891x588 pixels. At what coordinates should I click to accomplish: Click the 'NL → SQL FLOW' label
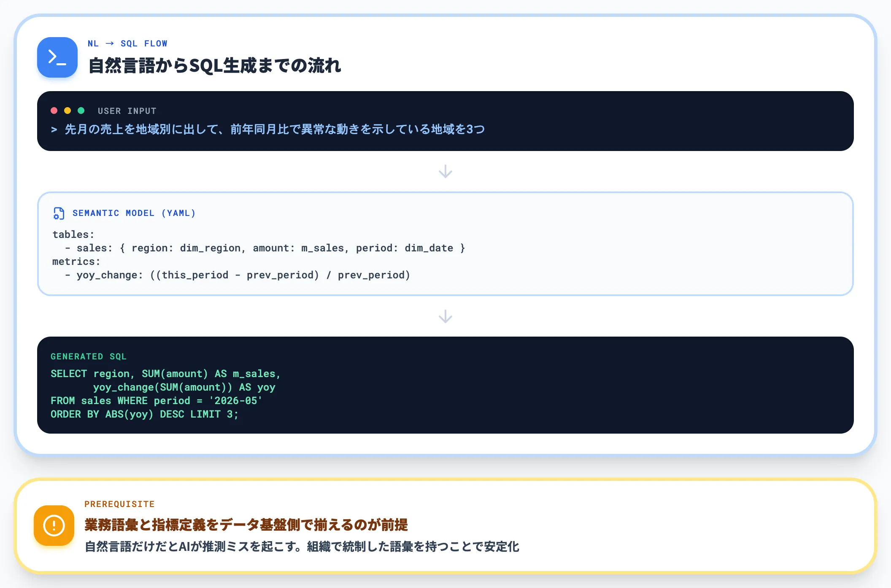127,43
